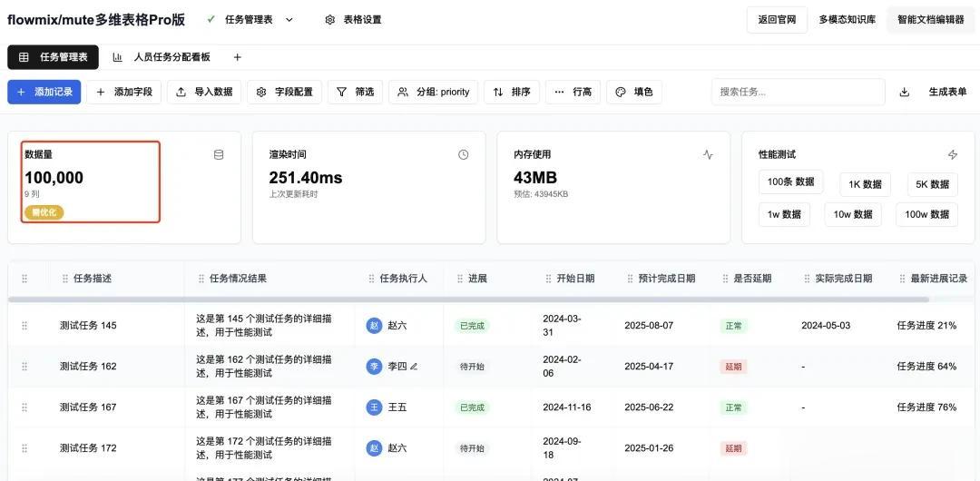Viewport: 980px width, 481px height.
Task: Open the 填色 color fill options
Action: tap(634, 92)
